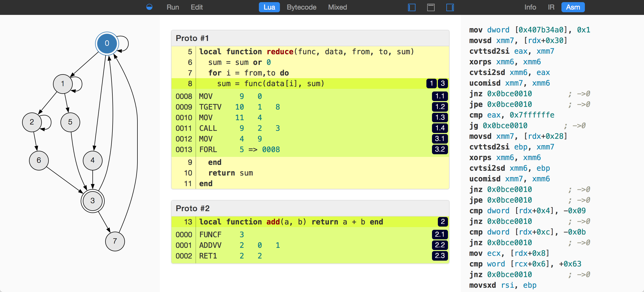
Task: Click trace annotation badge 3 on line 8
Action: pos(443,84)
